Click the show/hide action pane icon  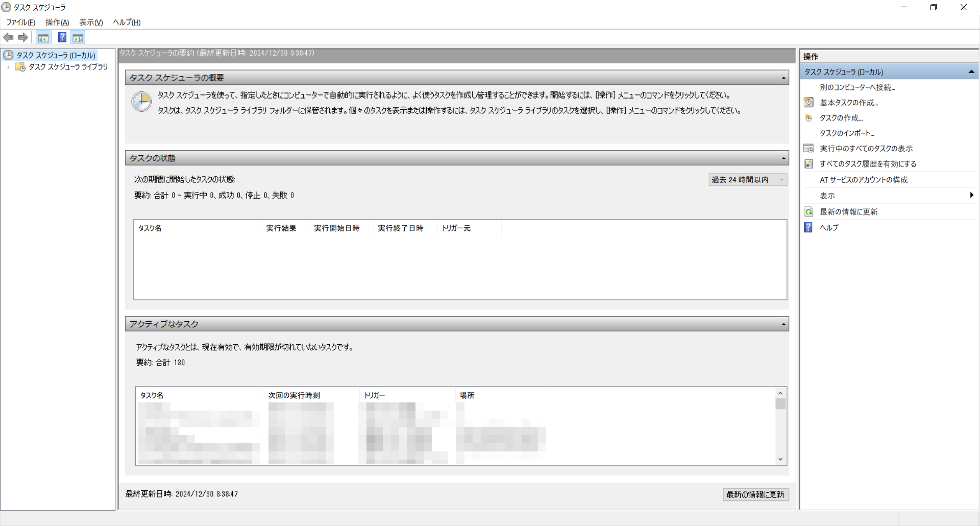(78, 37)
